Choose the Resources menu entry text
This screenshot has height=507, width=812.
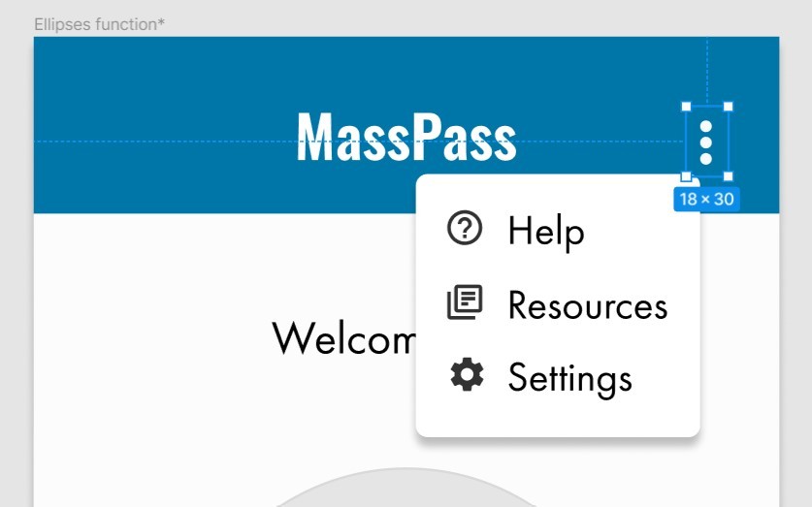point(588,305)
